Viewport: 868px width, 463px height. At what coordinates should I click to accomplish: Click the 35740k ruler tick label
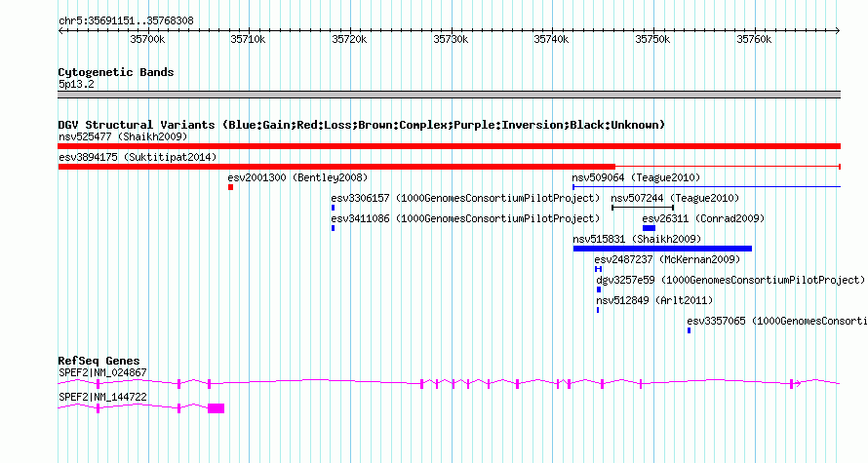pos(551,39)
